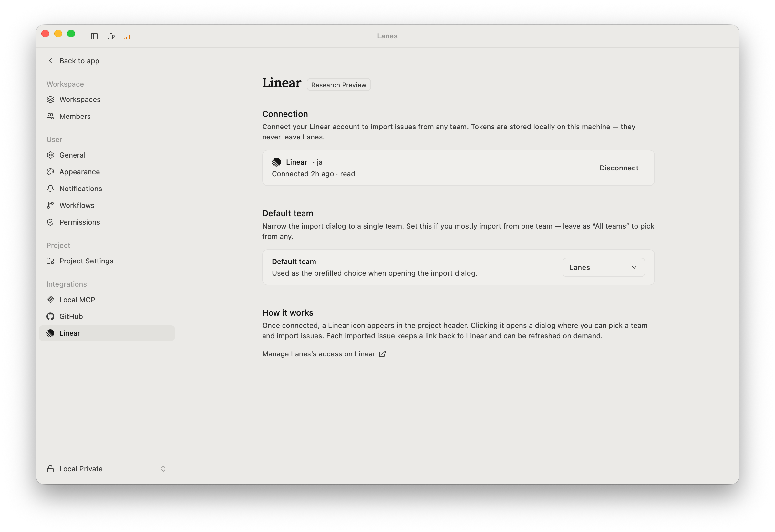
Task: Open the Workspaces settings page
Action: [x=107, y=99]
